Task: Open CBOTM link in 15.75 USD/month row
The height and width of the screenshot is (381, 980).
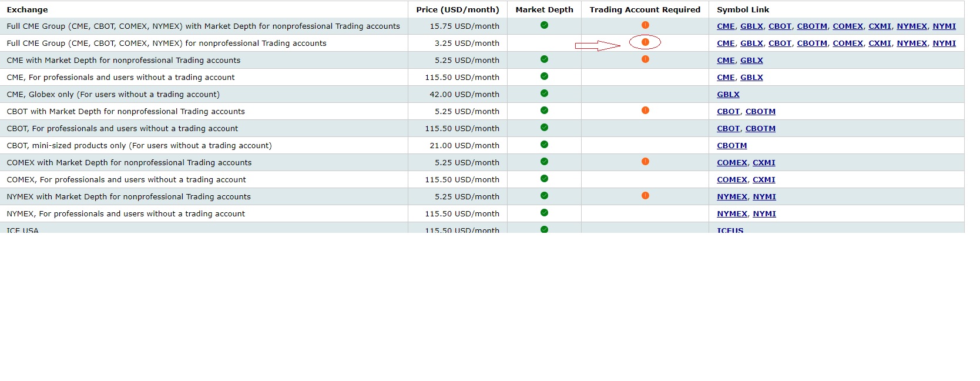Action: [812, 26]
